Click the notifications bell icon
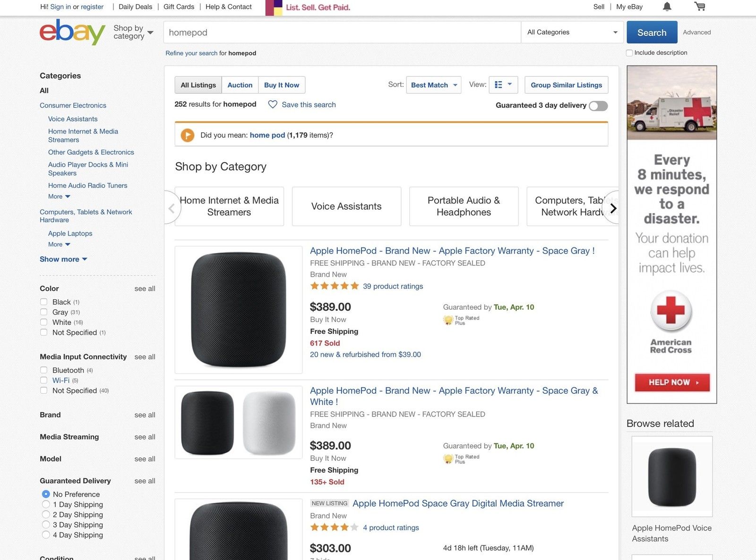 667,7
